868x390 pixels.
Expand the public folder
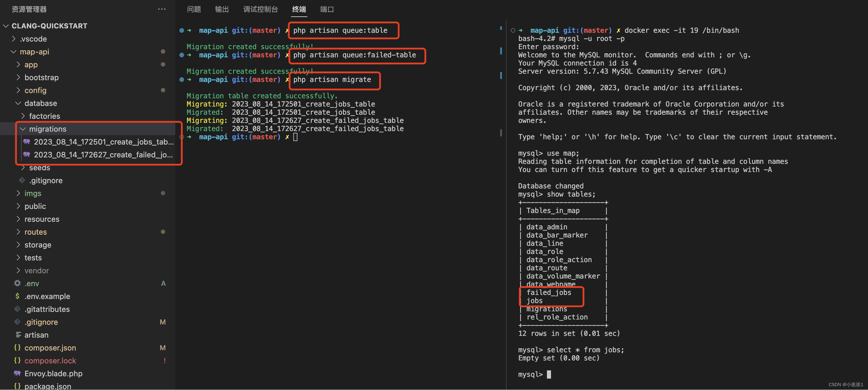(18, 206)
